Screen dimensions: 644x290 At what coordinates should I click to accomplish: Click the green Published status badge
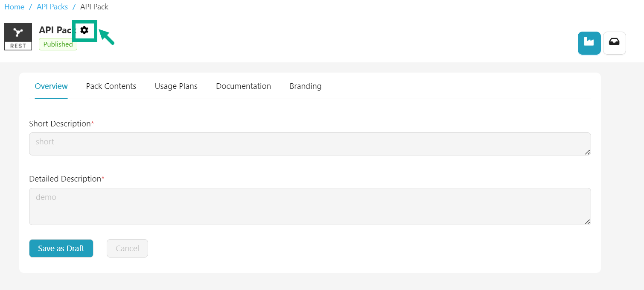(58, 44)
